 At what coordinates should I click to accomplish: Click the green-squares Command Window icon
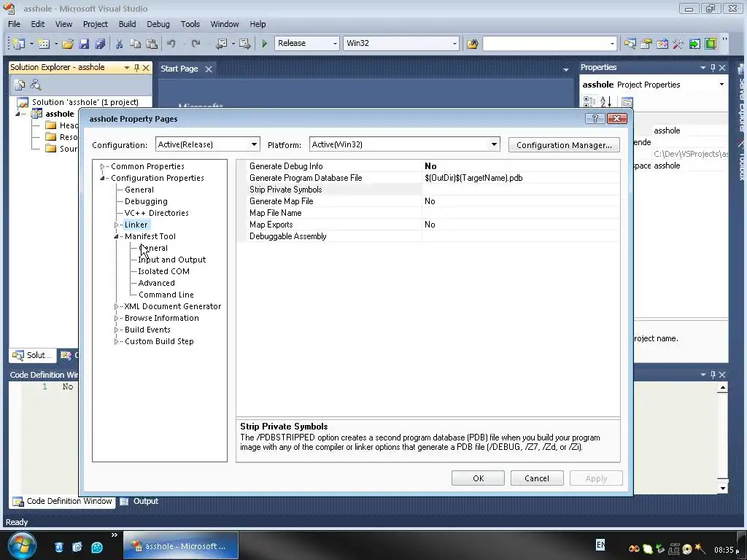[711, 43]
